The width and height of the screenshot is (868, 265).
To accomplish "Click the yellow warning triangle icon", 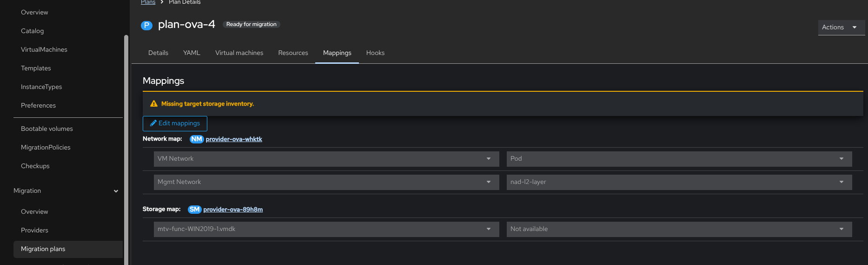I will tap(154, 104).
